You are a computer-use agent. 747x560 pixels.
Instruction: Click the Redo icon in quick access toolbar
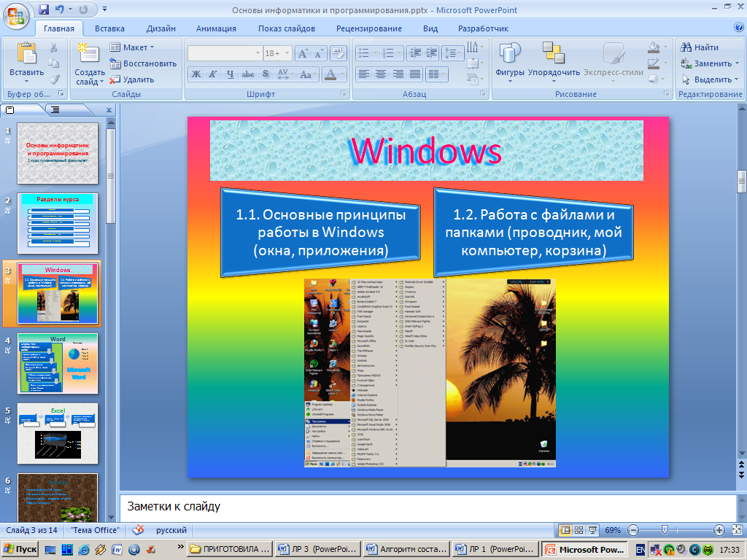pos(83,9)
